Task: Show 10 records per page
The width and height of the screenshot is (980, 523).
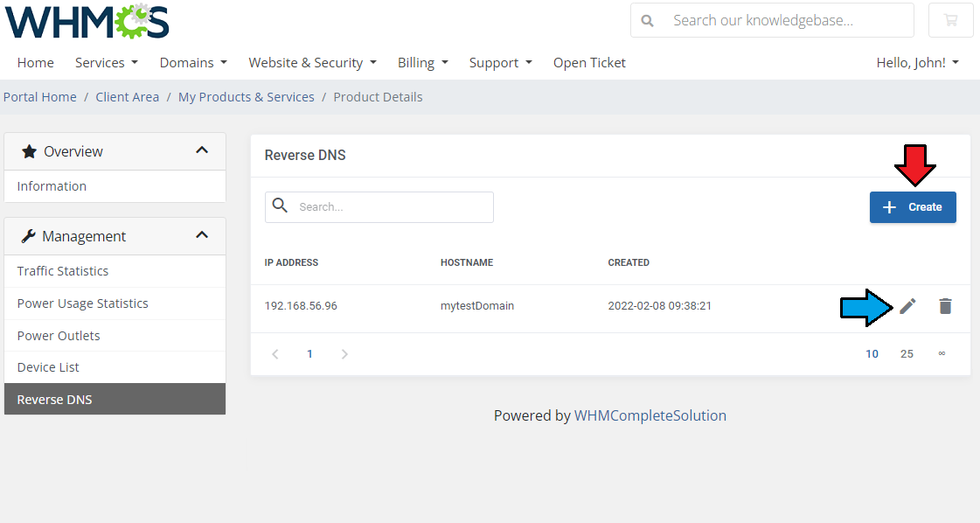Action: pos(872,354)
